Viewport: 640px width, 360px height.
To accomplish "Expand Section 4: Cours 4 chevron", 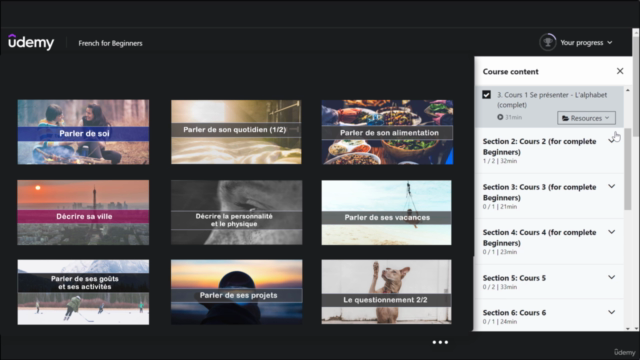I will 611,232.
